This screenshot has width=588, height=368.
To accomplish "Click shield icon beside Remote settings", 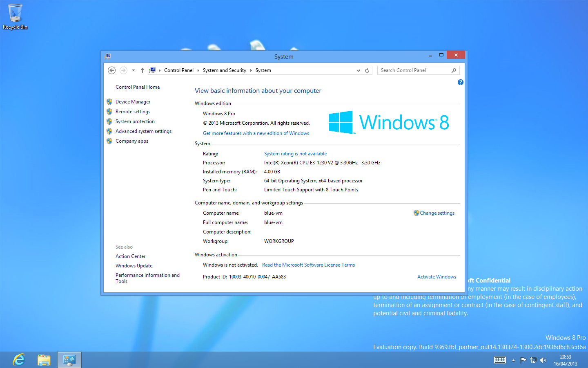I will pyautogui.click(x=109, y=112).
